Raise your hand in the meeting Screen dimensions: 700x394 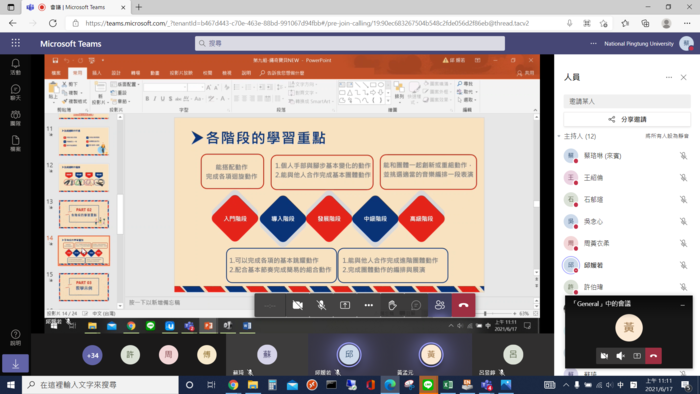(x=392, y=305)
